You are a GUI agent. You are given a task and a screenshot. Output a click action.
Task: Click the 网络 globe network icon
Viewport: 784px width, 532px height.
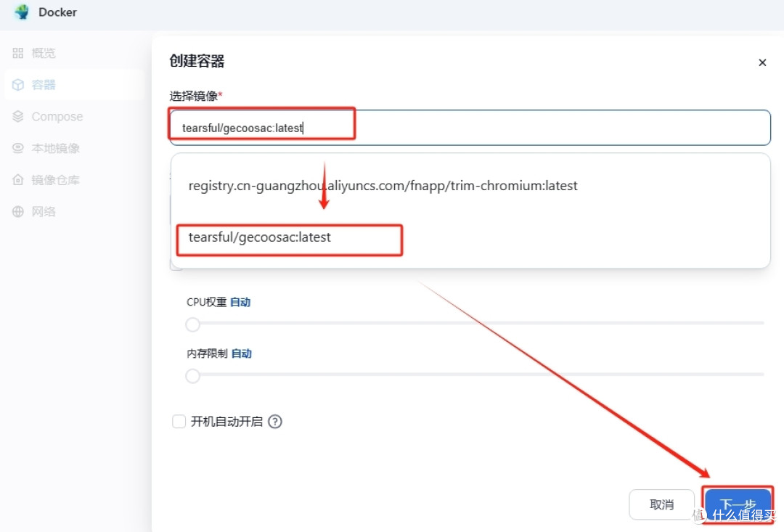point(17,211)
